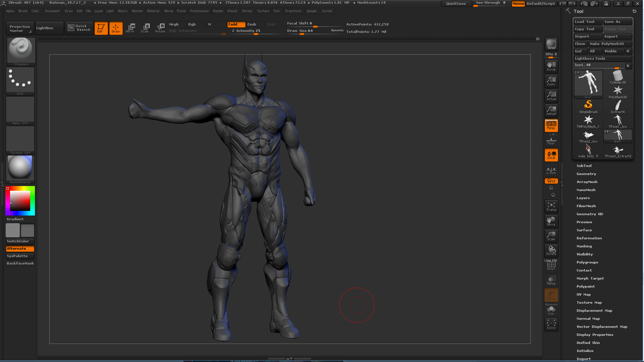
Task: Select the right shelf Move icon
Action: pos(551,221)
